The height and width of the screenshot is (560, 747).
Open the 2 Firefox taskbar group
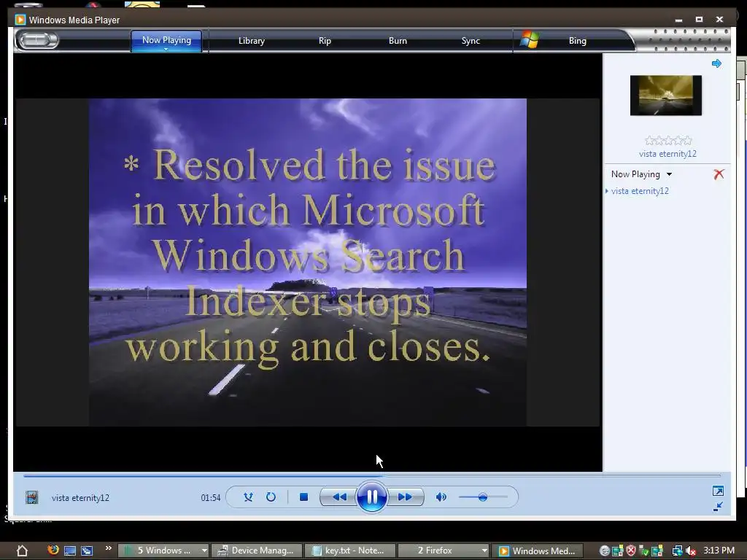click(x=444, y=551)
